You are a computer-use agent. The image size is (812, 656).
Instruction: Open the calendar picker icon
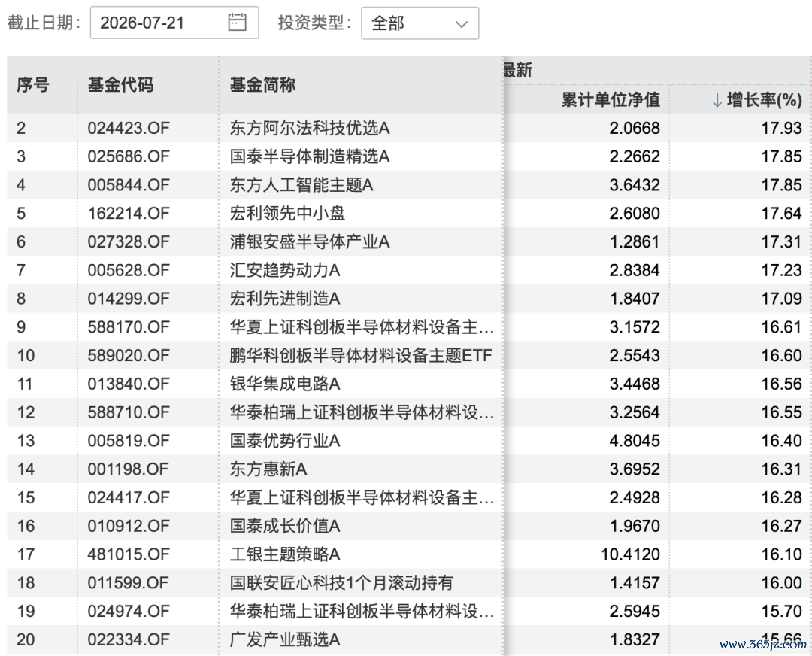tap(237, 23)
